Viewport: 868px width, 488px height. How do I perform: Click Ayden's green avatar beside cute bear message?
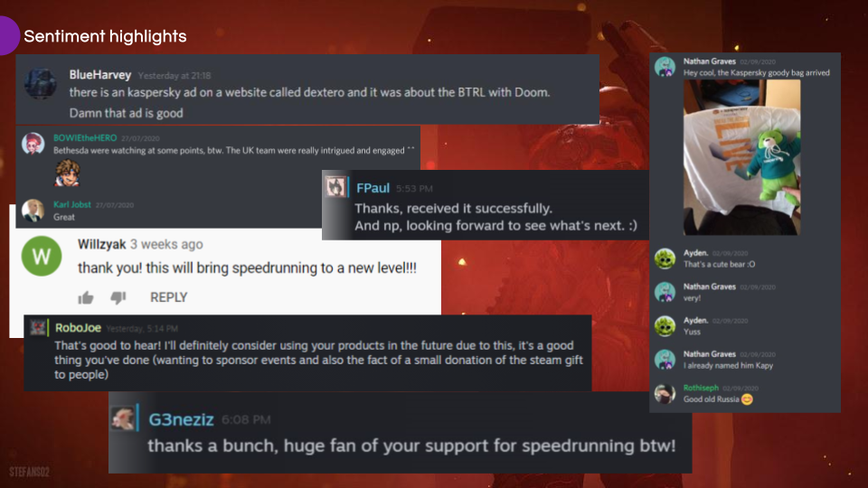point(665,258)
